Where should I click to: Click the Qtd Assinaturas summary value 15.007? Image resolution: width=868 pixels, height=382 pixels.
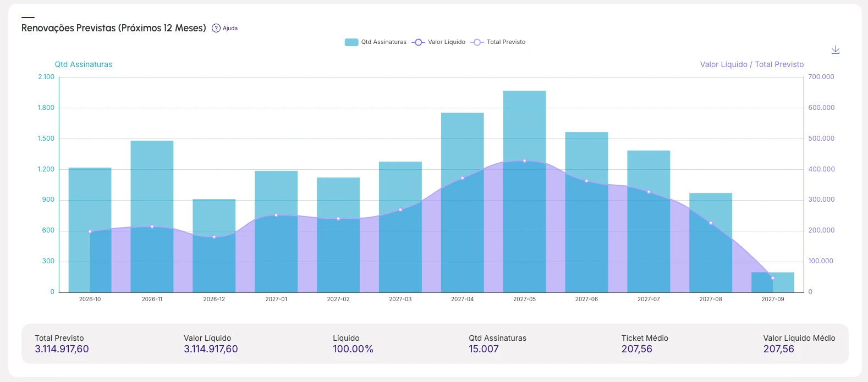point(484,349)
